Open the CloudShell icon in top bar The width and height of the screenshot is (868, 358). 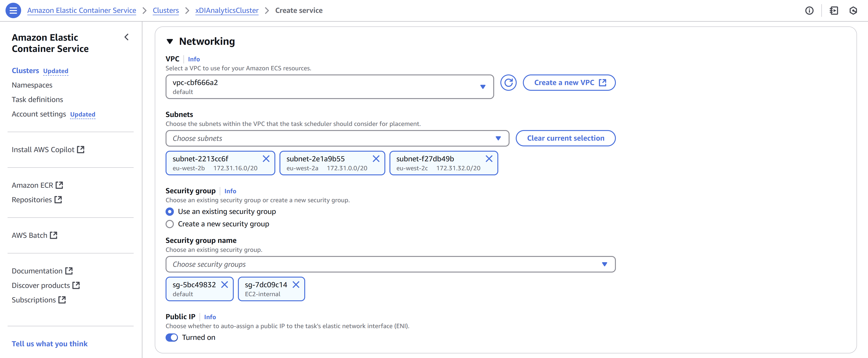834,11
